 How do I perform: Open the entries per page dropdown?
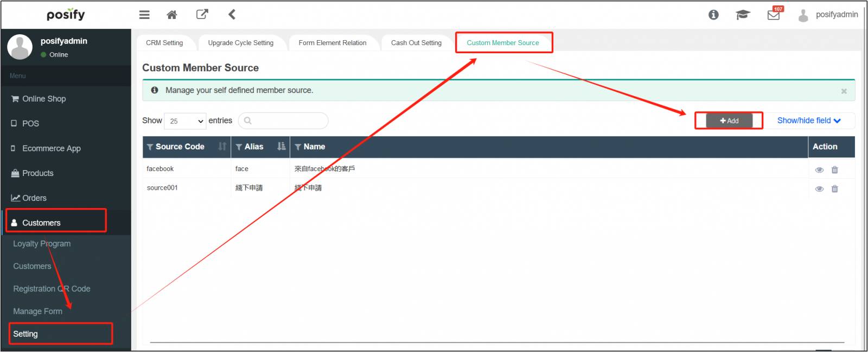(x=185, y=121)
